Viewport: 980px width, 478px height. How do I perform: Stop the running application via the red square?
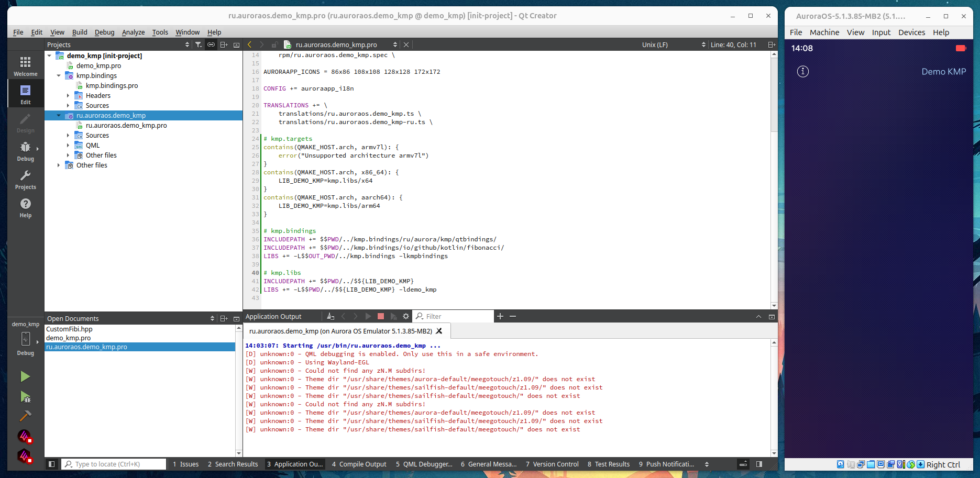pos(381,316)
